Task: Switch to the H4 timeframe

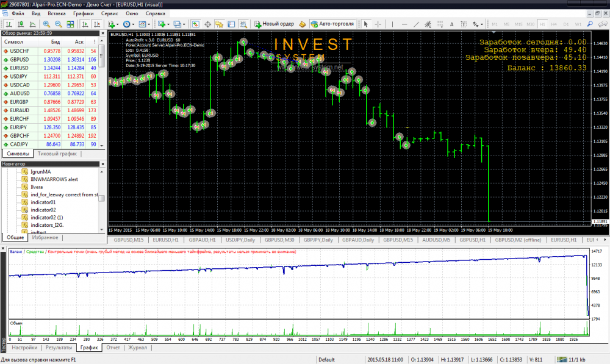Action: tap(554, 24)
